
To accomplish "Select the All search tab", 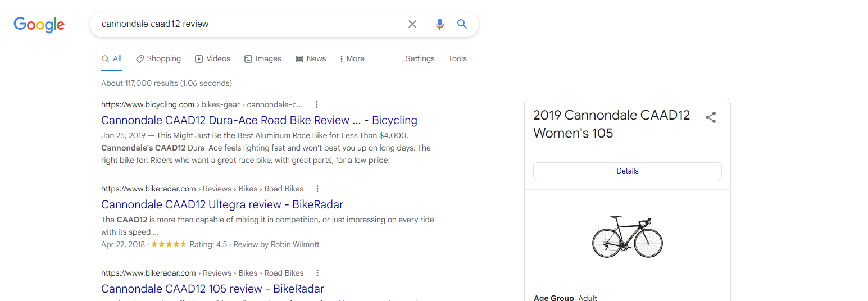I will [111, 58].
